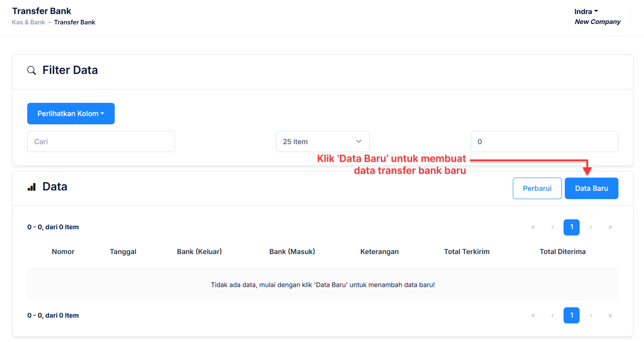The image size is (644, 342).
Task: Click the bar chart icon beside Data
Action: coord(32,187)
